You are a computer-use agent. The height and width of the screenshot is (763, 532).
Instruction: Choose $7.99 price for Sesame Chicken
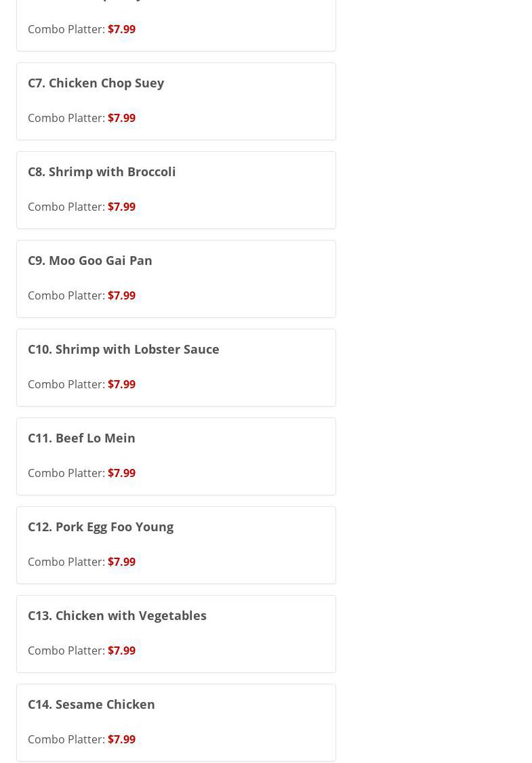tap(121, 739)
